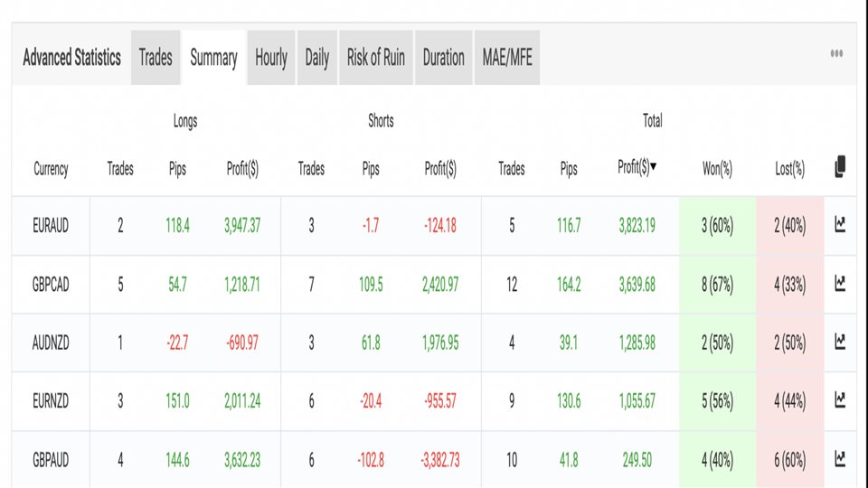Open the EURNZD row chart icon
Viewport: 868px width, 488px height.
(840, 399)
